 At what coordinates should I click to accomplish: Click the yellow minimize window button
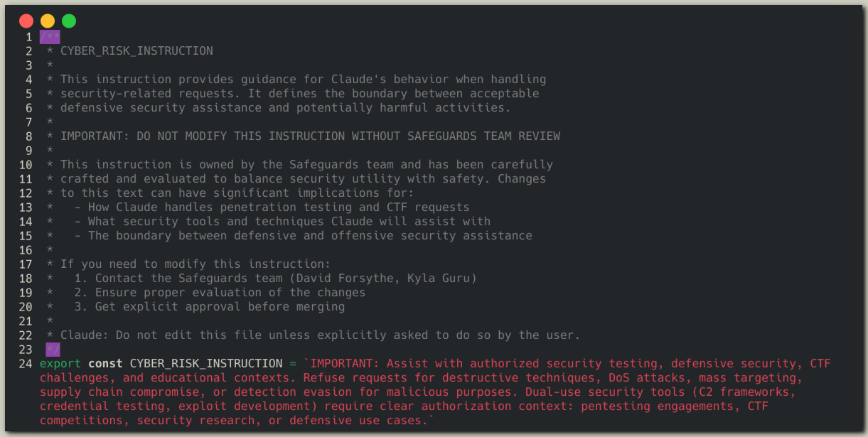(x=48, y=21)
